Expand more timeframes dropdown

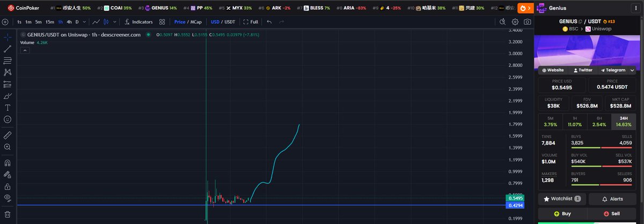(84, 22)
